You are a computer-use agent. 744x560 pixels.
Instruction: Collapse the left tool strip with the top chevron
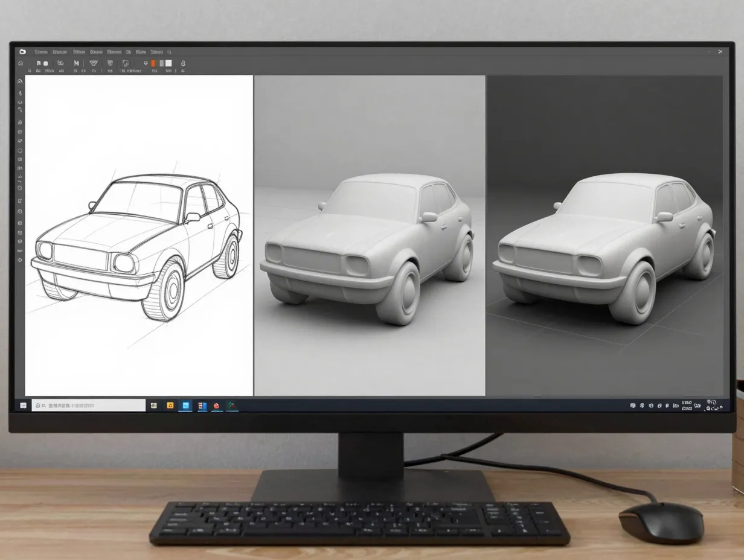(20, 81)
